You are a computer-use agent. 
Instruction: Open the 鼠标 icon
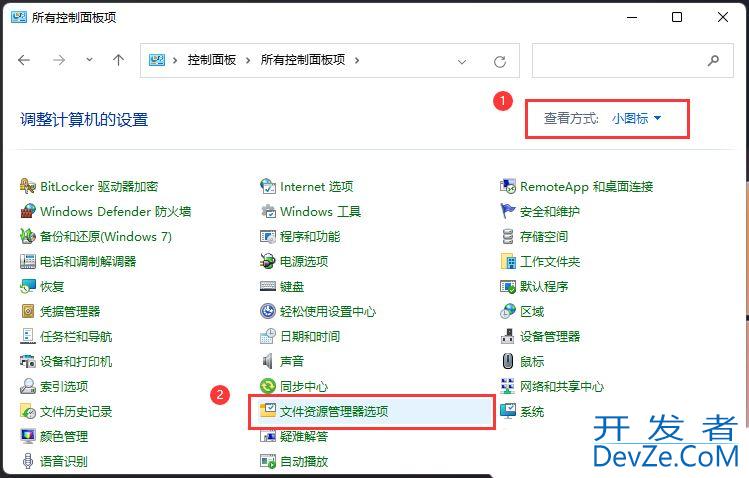click(x=507, y=361)
